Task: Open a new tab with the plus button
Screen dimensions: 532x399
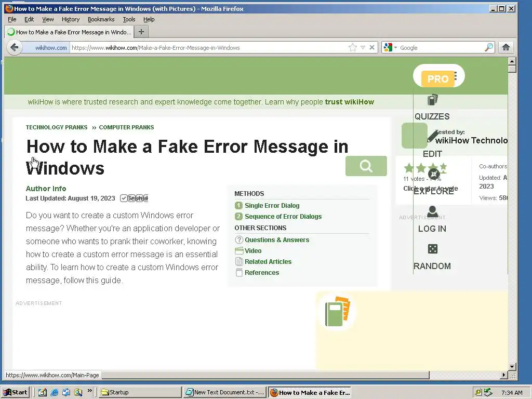Action: point(141,32)
